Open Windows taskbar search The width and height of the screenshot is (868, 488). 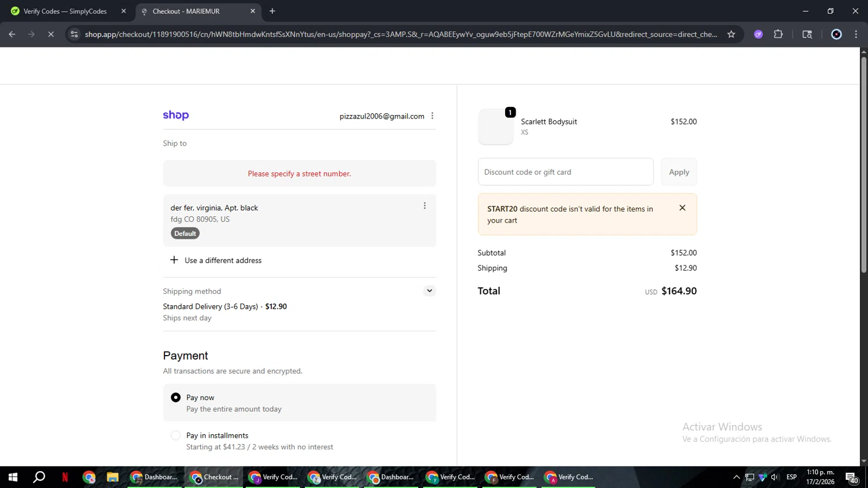39,477
